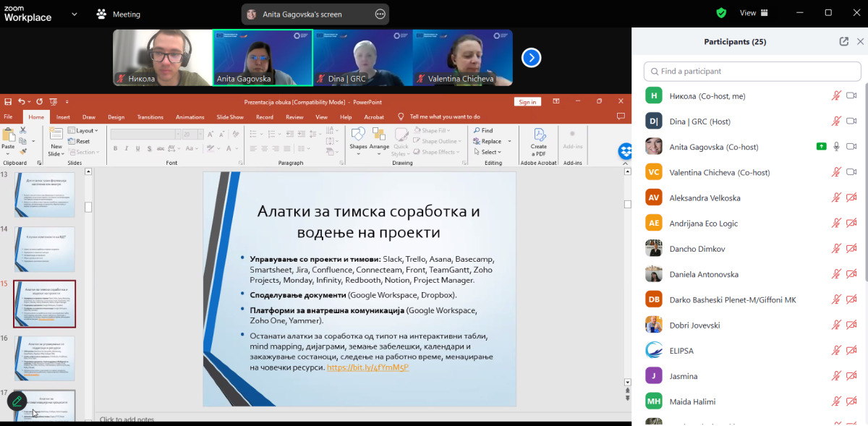Click the Cut scissors icon
Image resolution: width=868 pixels, height=426 pixels.
point(22,130)
